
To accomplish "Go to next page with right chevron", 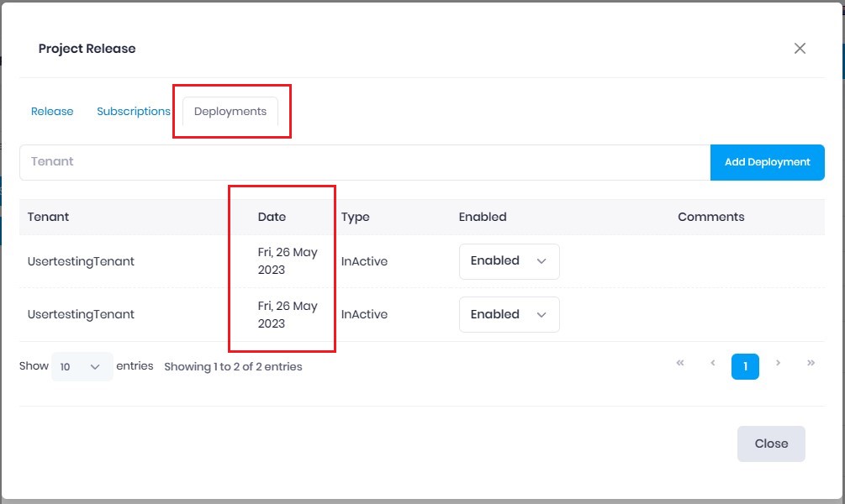I will (x=779, y=364).
